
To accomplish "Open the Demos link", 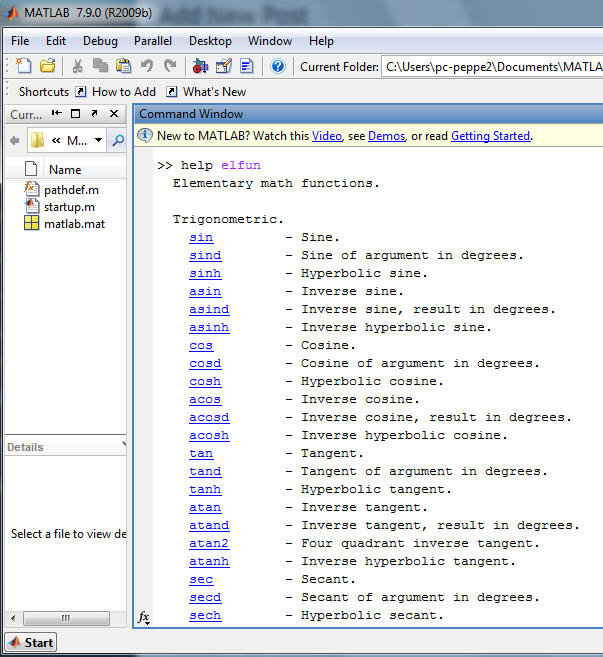I will pyautogui.click(x=387, y=136).
